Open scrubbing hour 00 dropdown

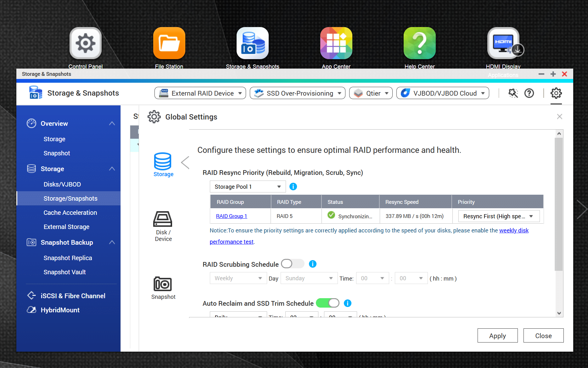[x=372, y=278]
